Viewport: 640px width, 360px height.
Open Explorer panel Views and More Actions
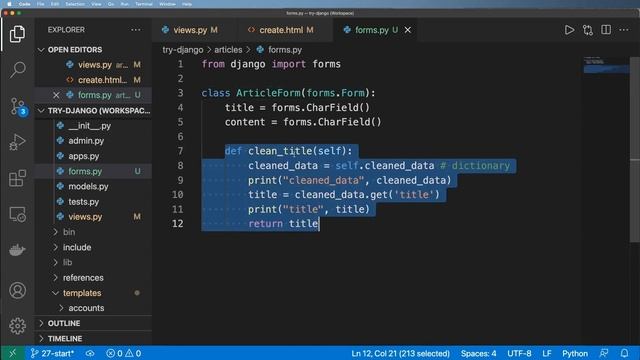coord(136,30)
